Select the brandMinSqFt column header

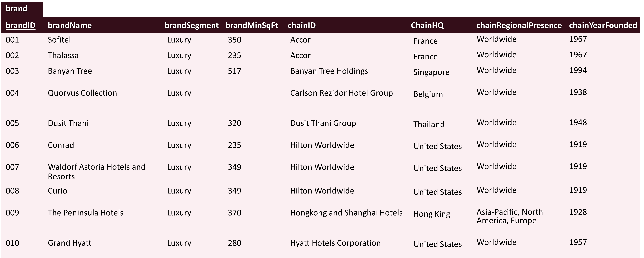point(251,25)
